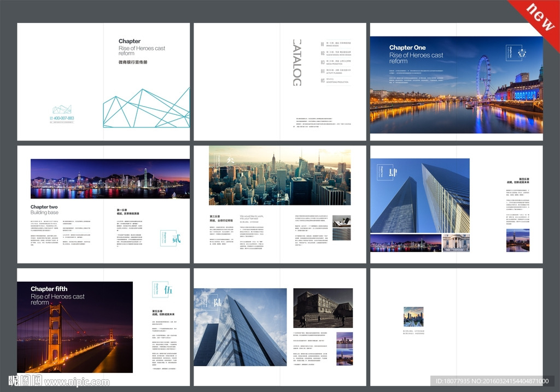Click the small teal logo above the phone number

62,109
